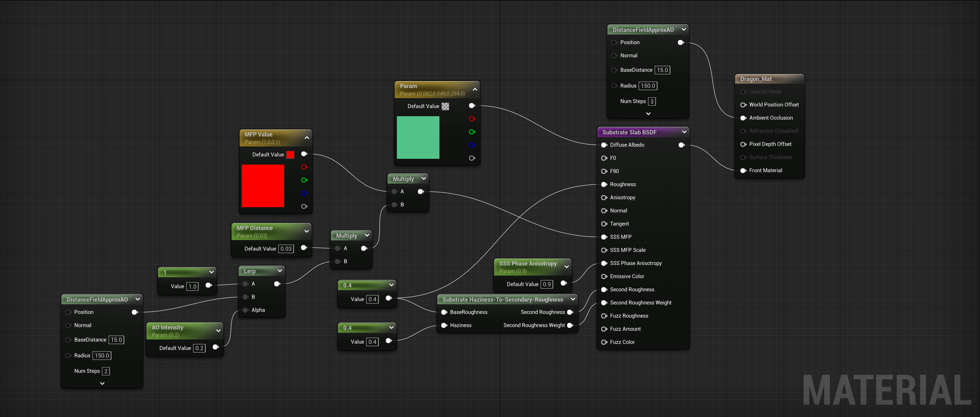Click the large red MFP Value preview

(x=263, y=186)
